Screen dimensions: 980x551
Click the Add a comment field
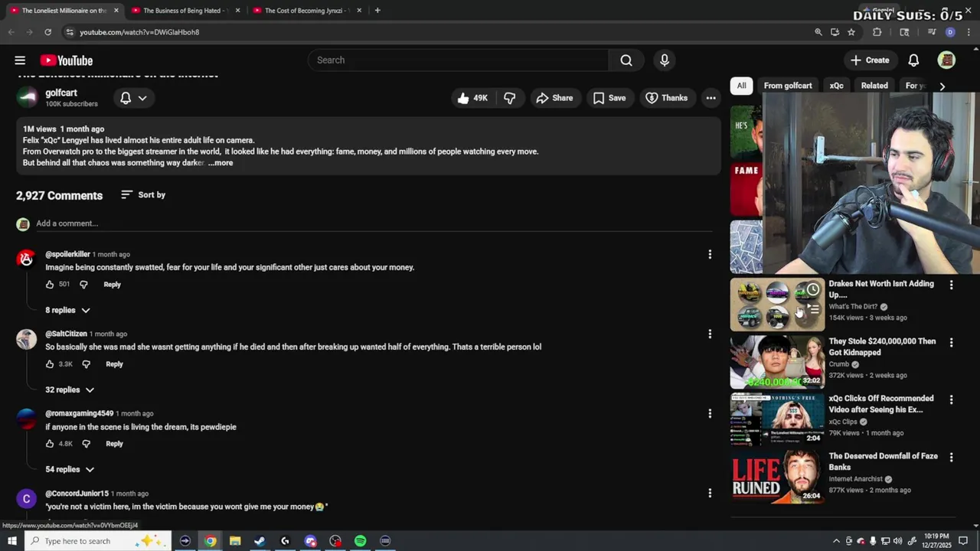(x=374, y=223)
